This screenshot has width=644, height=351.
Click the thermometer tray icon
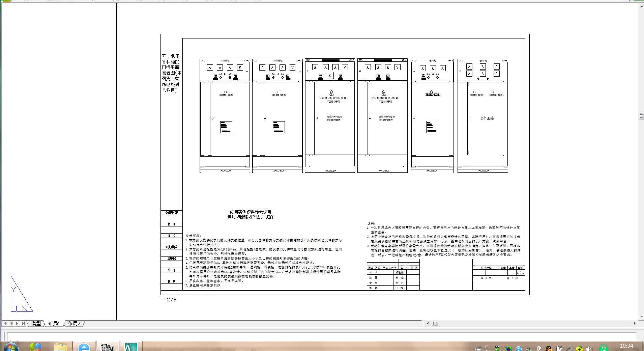coord(539,349)
